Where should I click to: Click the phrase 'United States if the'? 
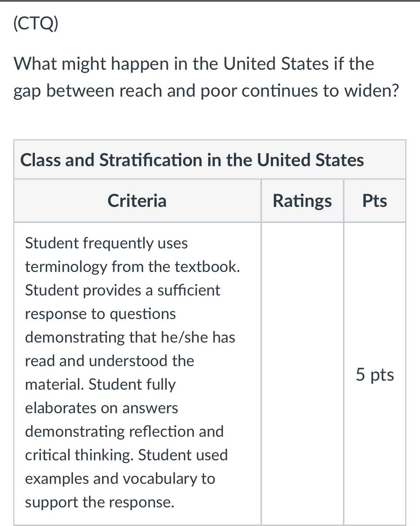click(299, 64)
